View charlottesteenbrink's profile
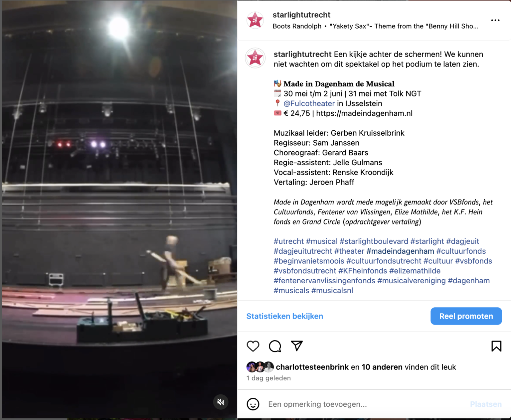The image size is (511, 420). (312, 367)
